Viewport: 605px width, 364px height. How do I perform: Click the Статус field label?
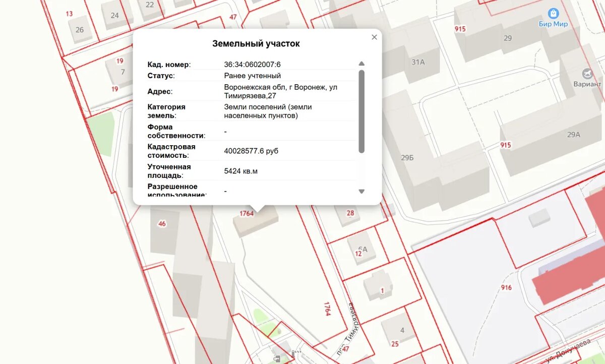[161, 76]
